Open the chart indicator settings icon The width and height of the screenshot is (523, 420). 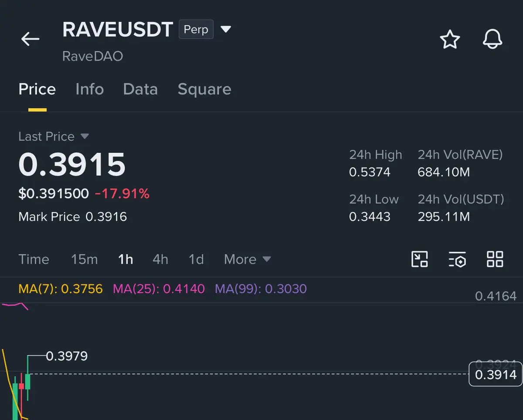[x=457, y=259]
